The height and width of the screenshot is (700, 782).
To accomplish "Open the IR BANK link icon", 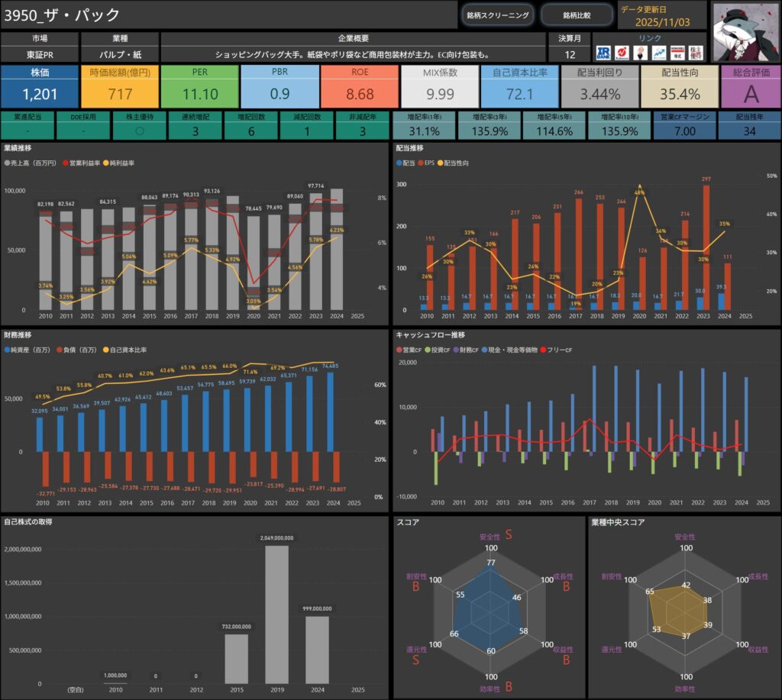I will pos(603,53).
